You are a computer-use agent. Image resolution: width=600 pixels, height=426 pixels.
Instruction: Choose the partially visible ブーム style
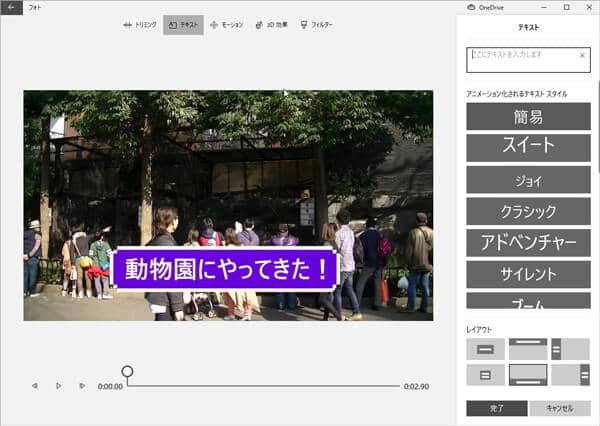point(528,301)
